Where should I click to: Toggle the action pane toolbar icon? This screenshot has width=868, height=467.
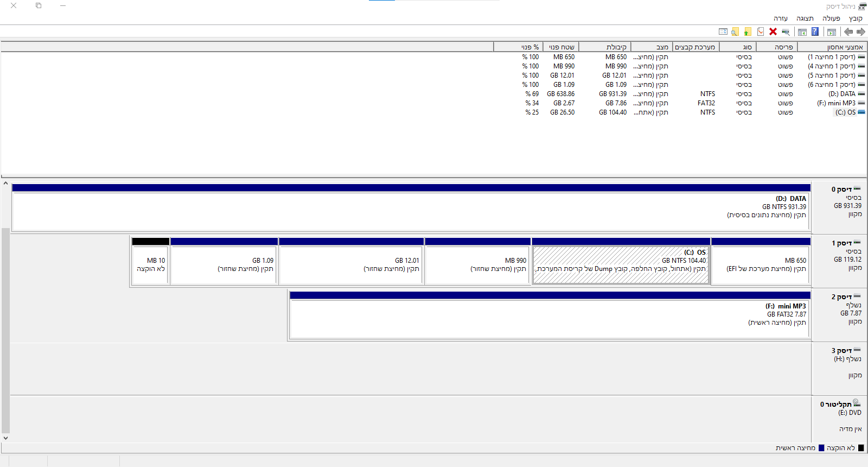click(x=802, y=31)
